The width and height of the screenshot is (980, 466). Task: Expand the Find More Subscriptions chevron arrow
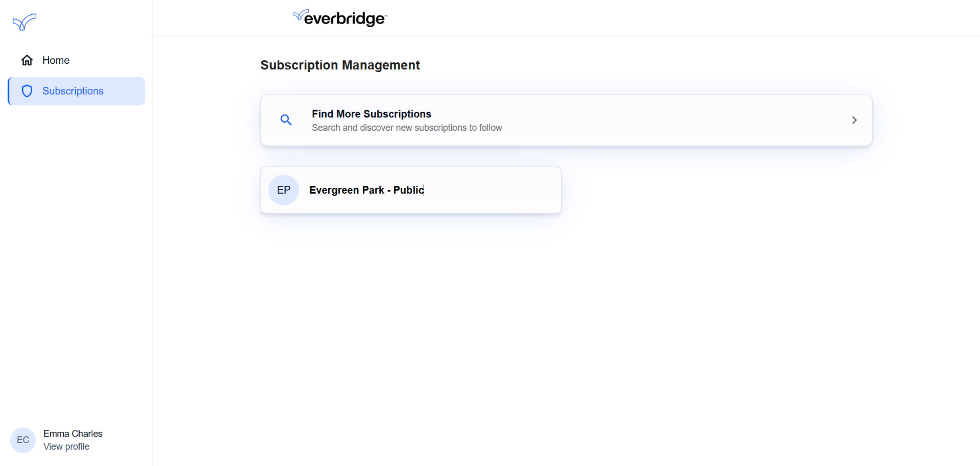854,120
